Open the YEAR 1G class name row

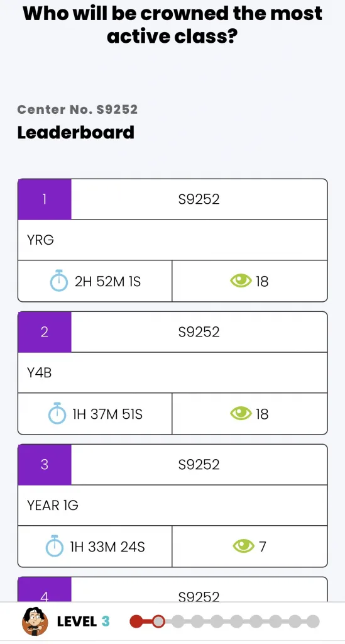173,505
